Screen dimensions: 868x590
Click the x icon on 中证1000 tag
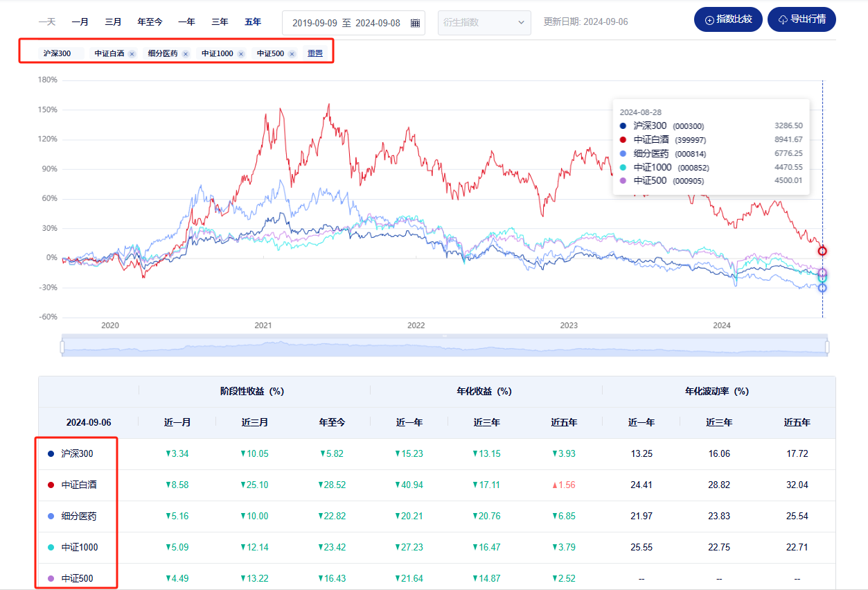tap(241, 53)
